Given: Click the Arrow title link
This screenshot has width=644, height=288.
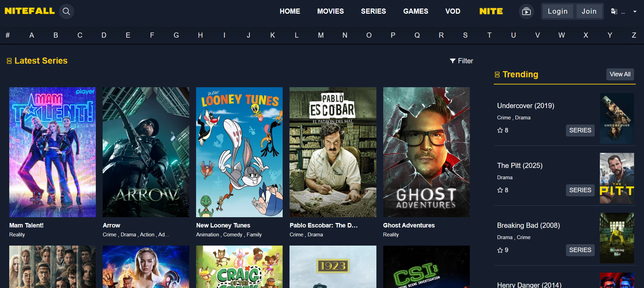Looking at the screenshot, I should 111,225.
